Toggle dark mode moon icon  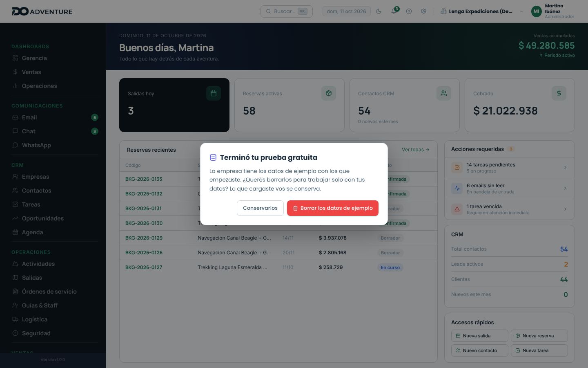click(x=379, y=11)
